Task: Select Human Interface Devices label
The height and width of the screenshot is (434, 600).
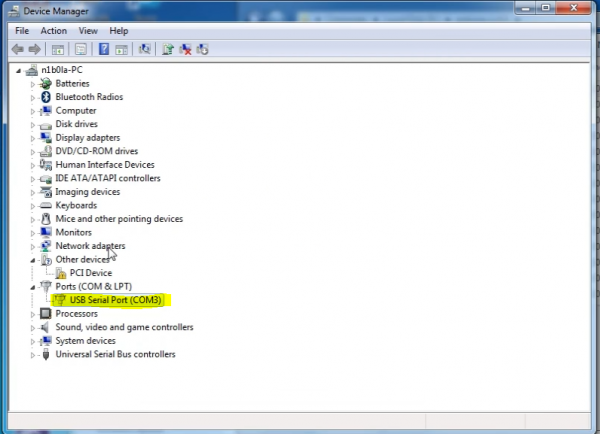Action: pos(105,165)
